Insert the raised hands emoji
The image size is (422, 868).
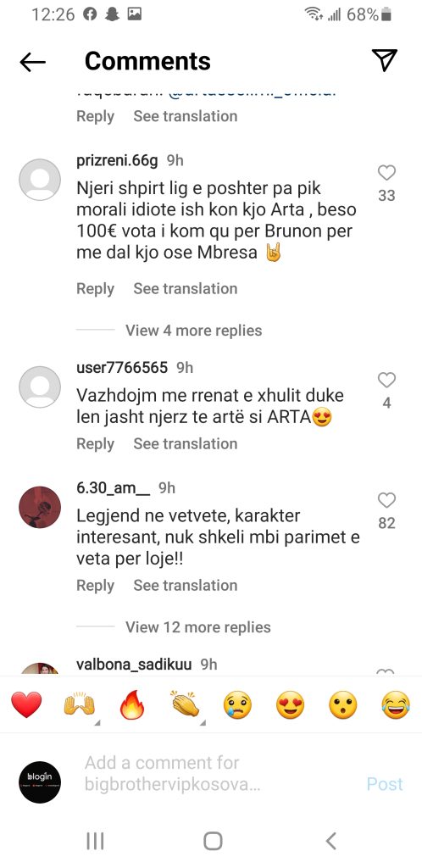(79, 705)
